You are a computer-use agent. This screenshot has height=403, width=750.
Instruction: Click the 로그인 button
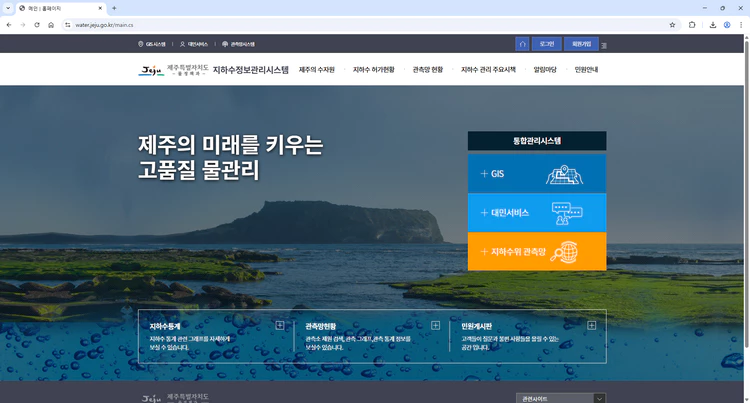546,44
